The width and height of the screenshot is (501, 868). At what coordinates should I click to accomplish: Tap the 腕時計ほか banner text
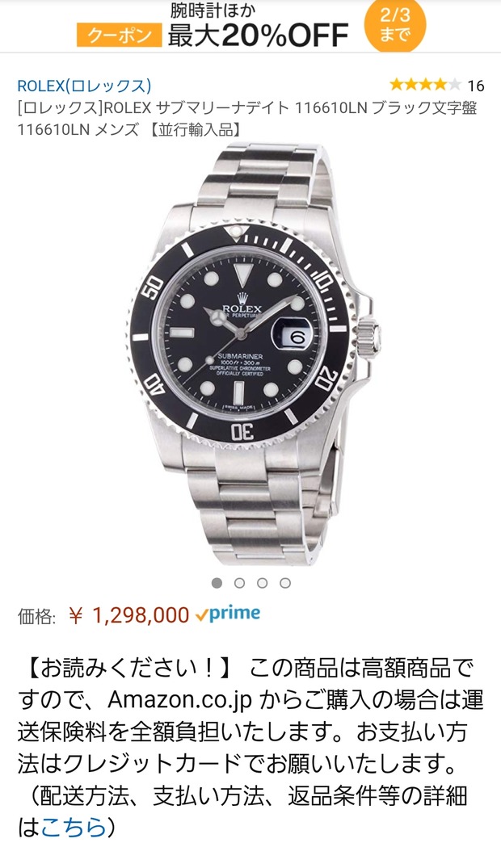213,10
